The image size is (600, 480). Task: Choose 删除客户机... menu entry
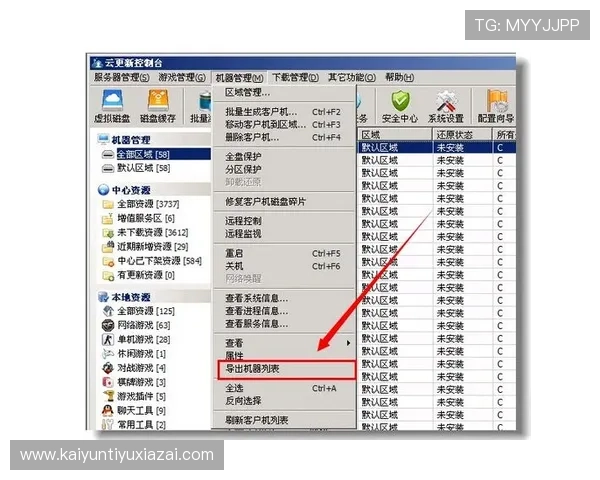(284, 137)
